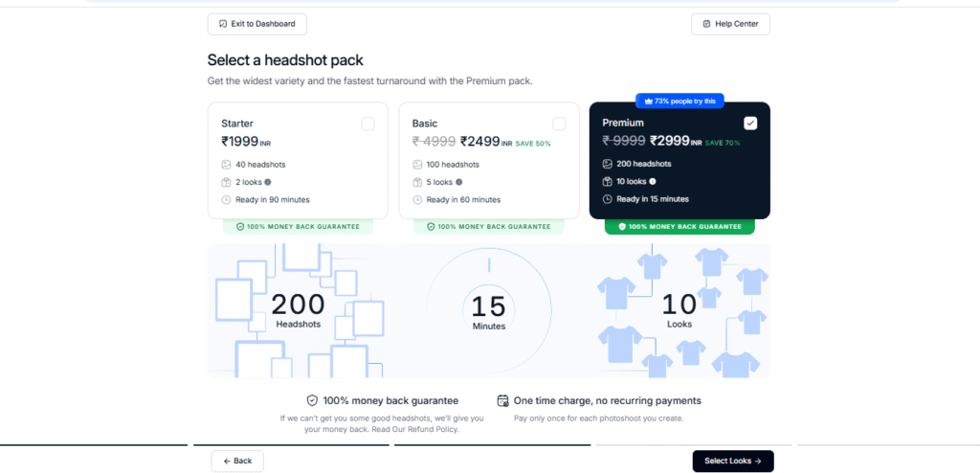
Task: Click shield icon under Premium card
Action: point(622,227)
